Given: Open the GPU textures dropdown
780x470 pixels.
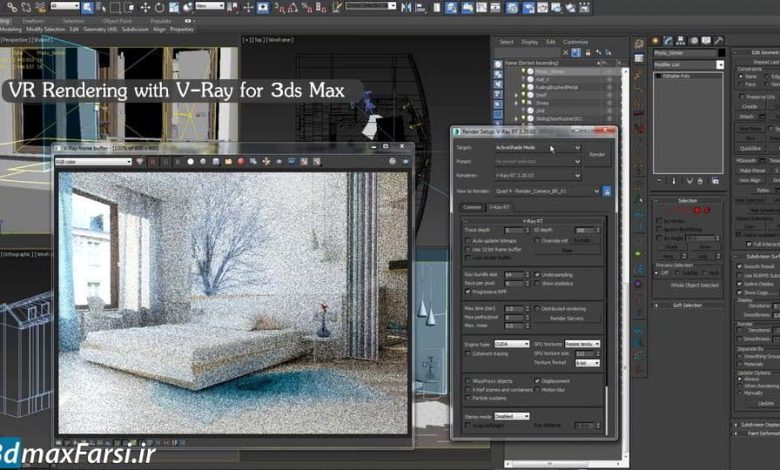Looking at the screenshot, I should [x=582, y=344].
